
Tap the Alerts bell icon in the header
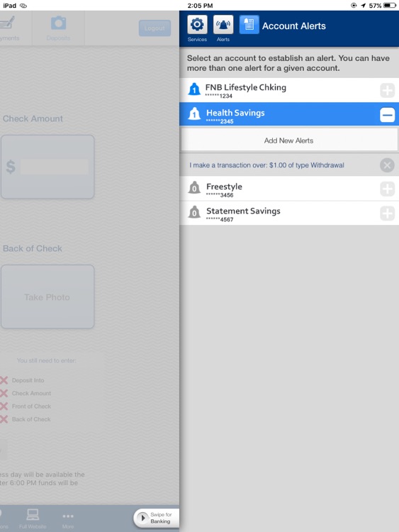pos(223,25)
